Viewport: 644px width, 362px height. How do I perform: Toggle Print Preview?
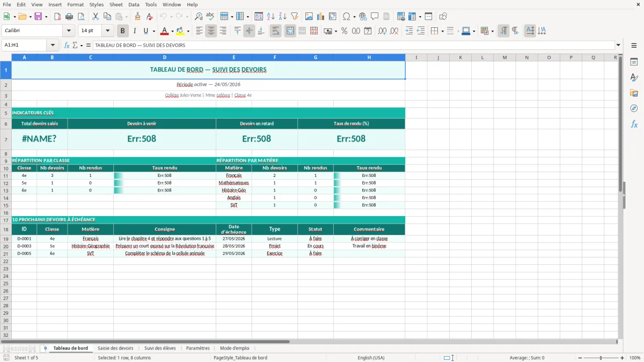80,17
